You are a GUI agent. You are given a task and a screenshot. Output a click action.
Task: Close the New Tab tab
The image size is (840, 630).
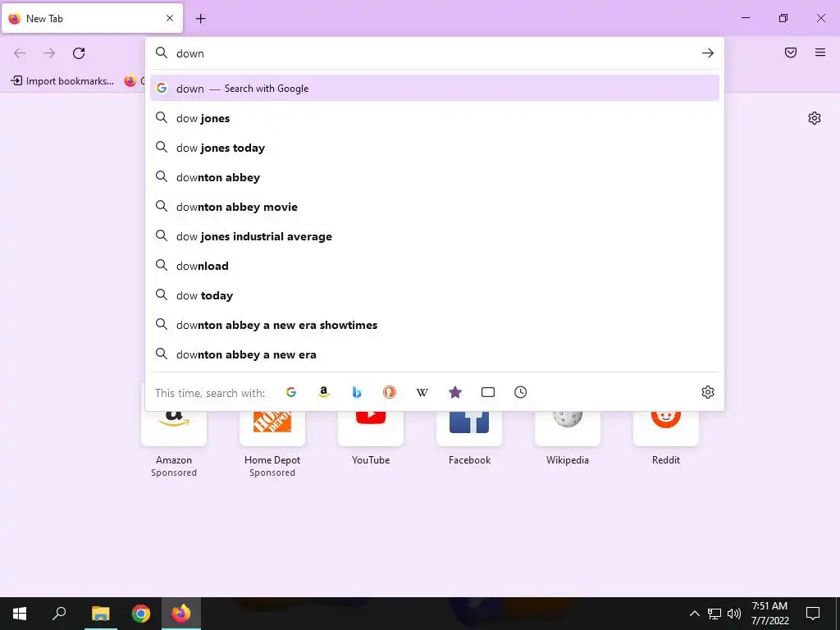pyautogui.click(x=170, y=18)
